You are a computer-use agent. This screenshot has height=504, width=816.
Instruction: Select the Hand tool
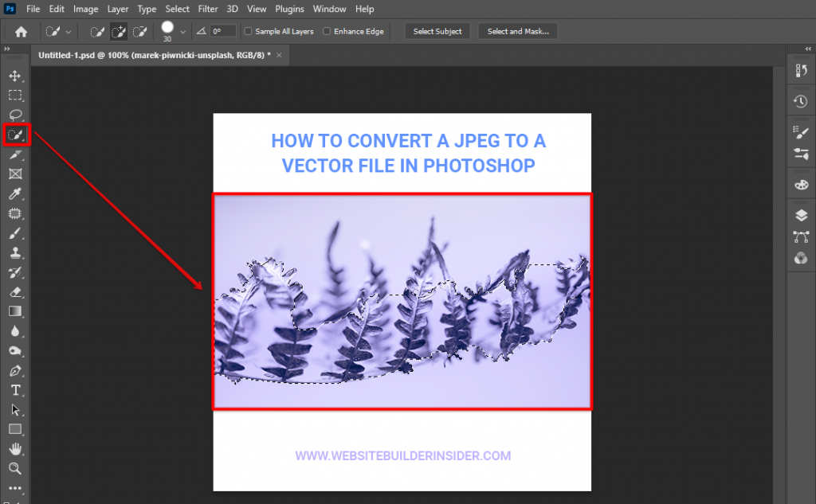15,449
